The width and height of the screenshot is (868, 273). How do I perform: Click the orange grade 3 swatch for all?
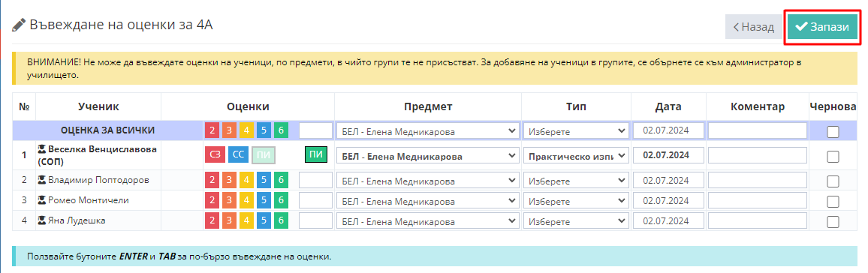(229, 131)
